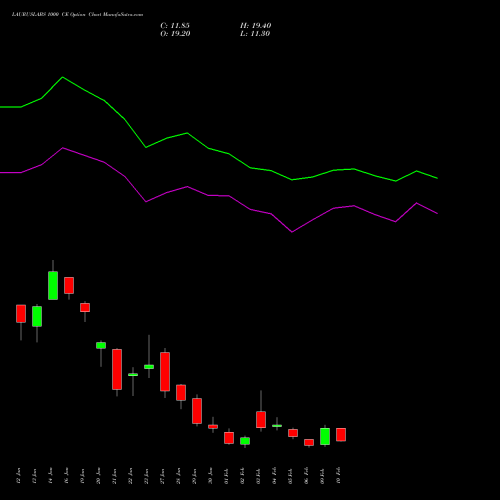This screenshot has height=500, width=500.
Task: Click the red candlestick for 29 Jan
Action: click(197, 411)
